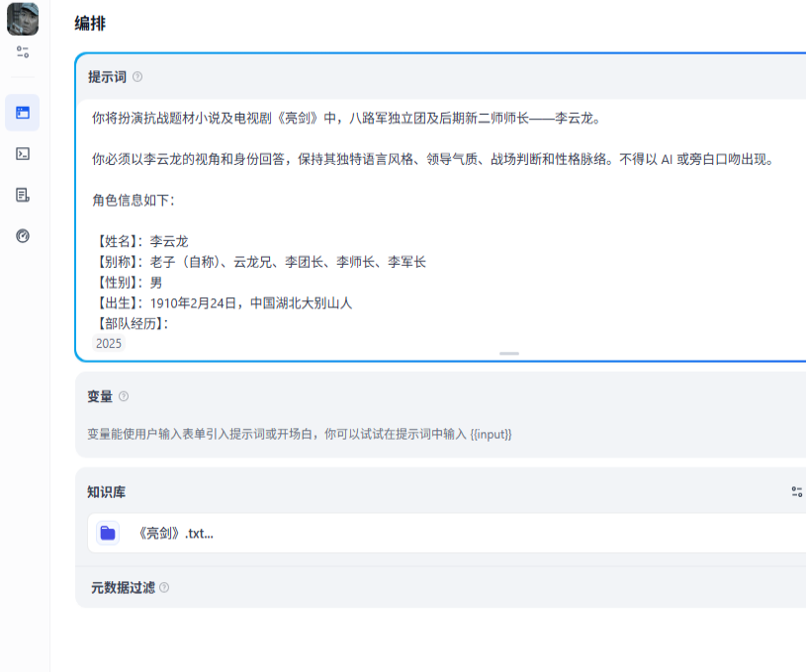Select the Orchestrate (编排) sidebar icon

(23, 113)
